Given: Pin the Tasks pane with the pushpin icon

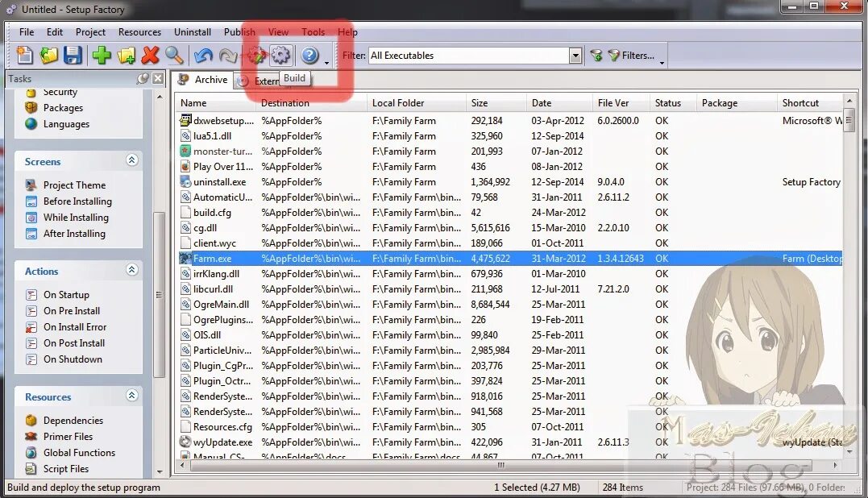Looking at the screenshot, I should (143, 79).
